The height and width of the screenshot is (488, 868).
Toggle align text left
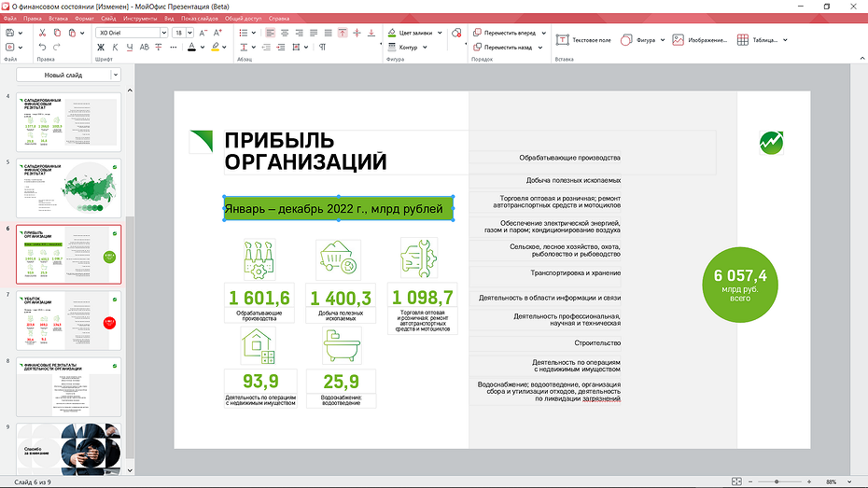pos(270,34)
